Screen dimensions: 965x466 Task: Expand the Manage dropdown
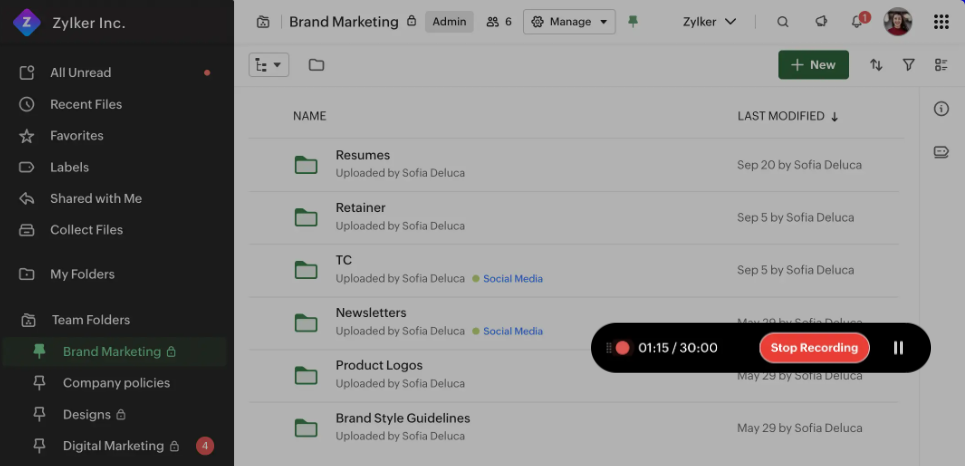[569, 22]
